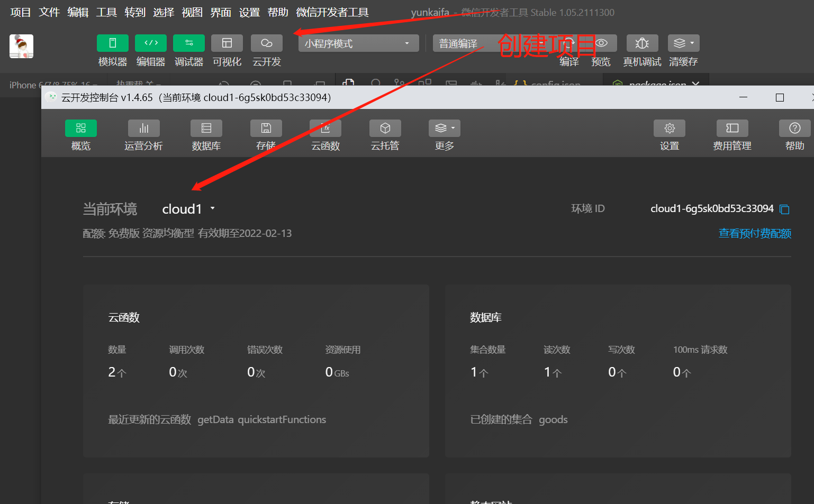Click the 调用次数 0次 statistic

(x=186, y=362)
